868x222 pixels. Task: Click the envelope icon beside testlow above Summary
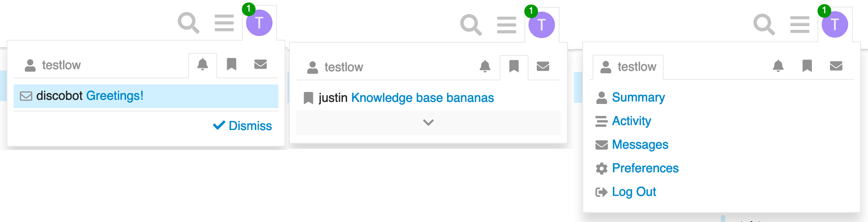836,66
